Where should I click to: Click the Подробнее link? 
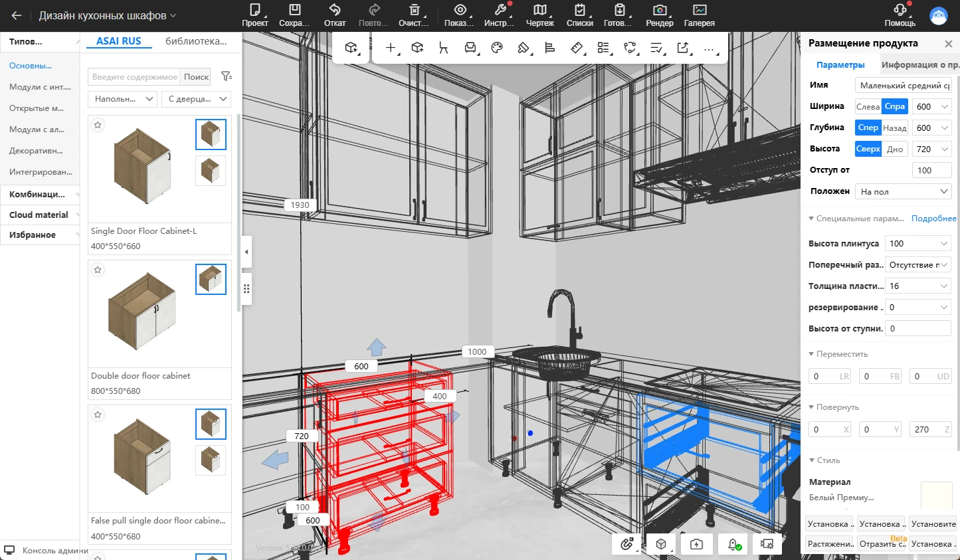click(x=933, y=219)
